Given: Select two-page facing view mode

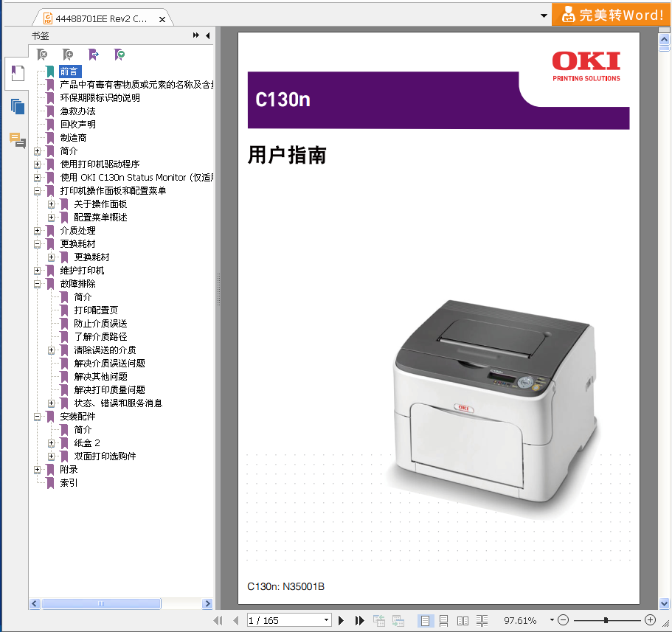Looking at the screenshot, I should click(463, 620).
